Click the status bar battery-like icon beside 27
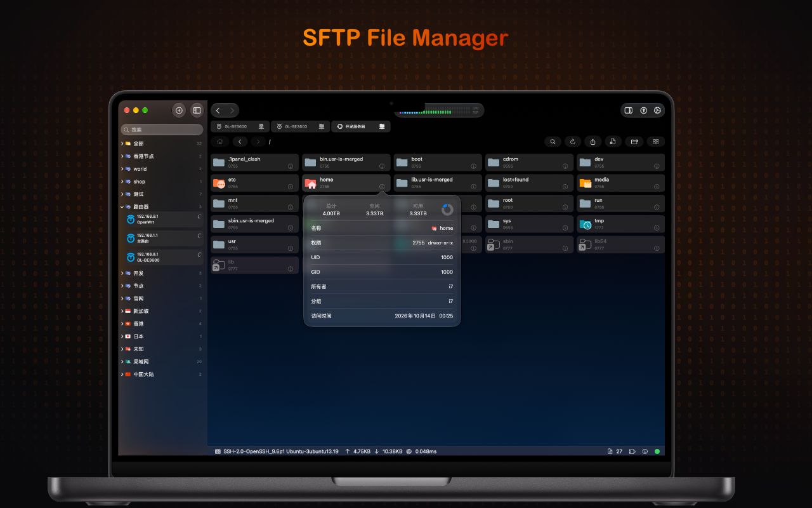 (x=632, y=451)
